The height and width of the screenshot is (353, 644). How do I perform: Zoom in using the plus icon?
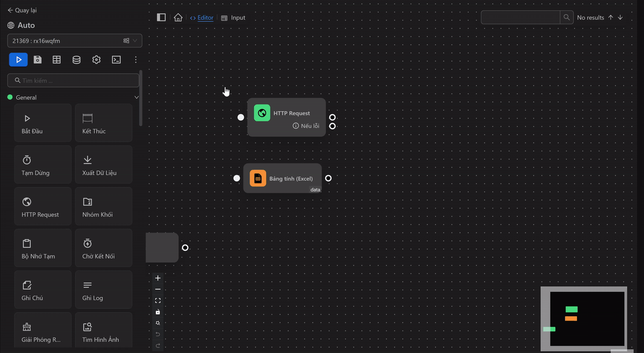[158, 278]
